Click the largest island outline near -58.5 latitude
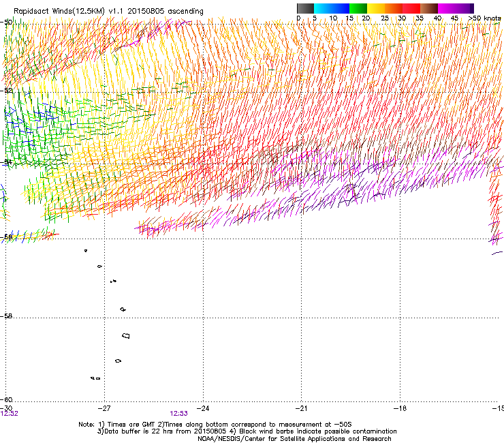 tap(126, 335)
